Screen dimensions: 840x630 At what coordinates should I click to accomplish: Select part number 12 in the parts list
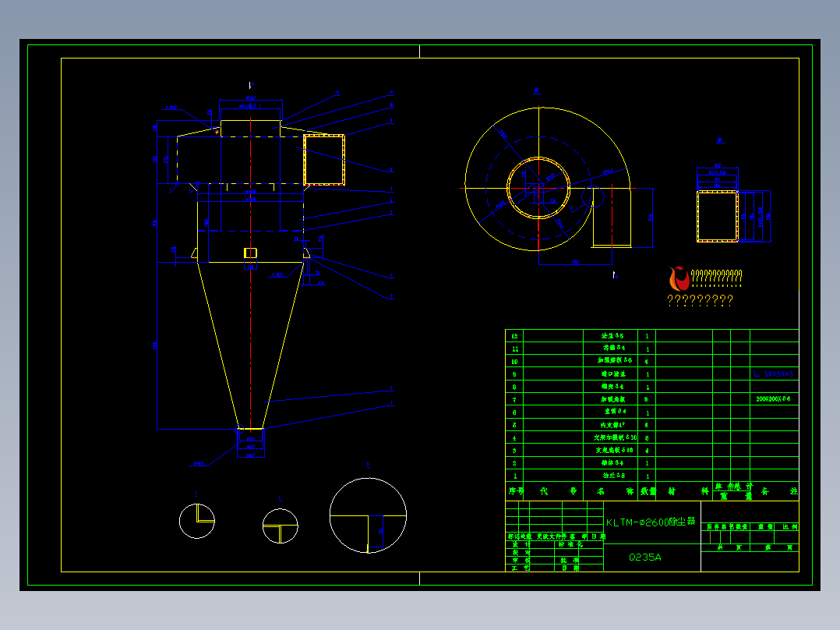[514, 336]
